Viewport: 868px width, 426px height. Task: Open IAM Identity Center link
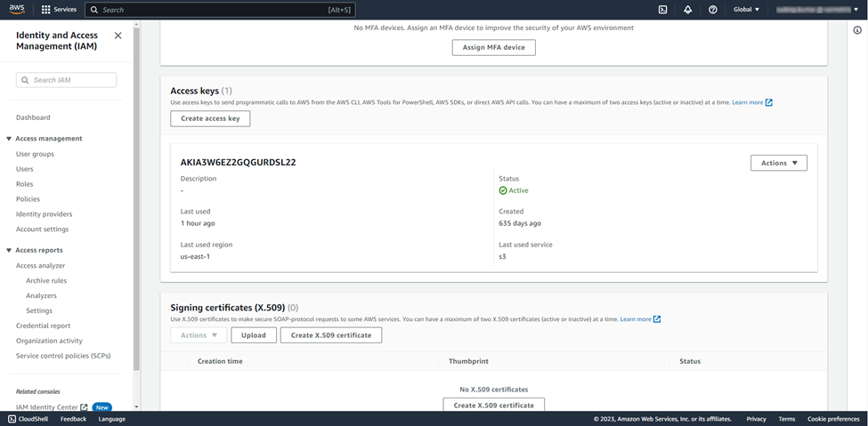click(47, 407)
